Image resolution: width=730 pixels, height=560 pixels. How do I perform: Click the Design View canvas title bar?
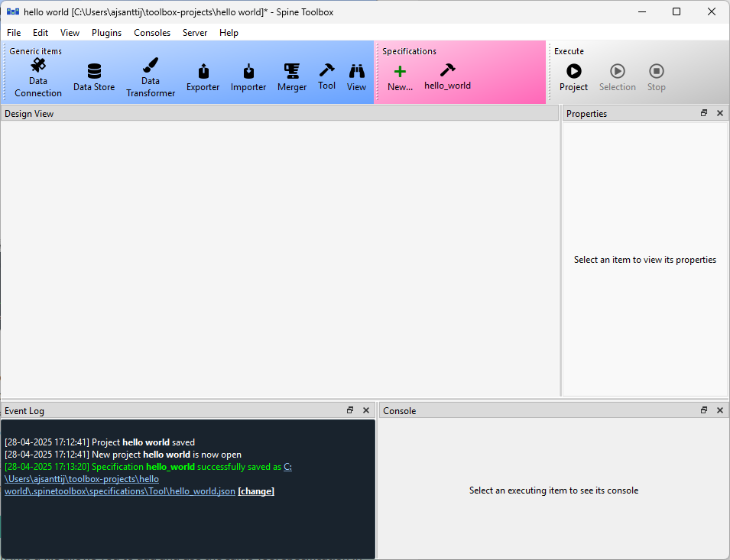279,113
